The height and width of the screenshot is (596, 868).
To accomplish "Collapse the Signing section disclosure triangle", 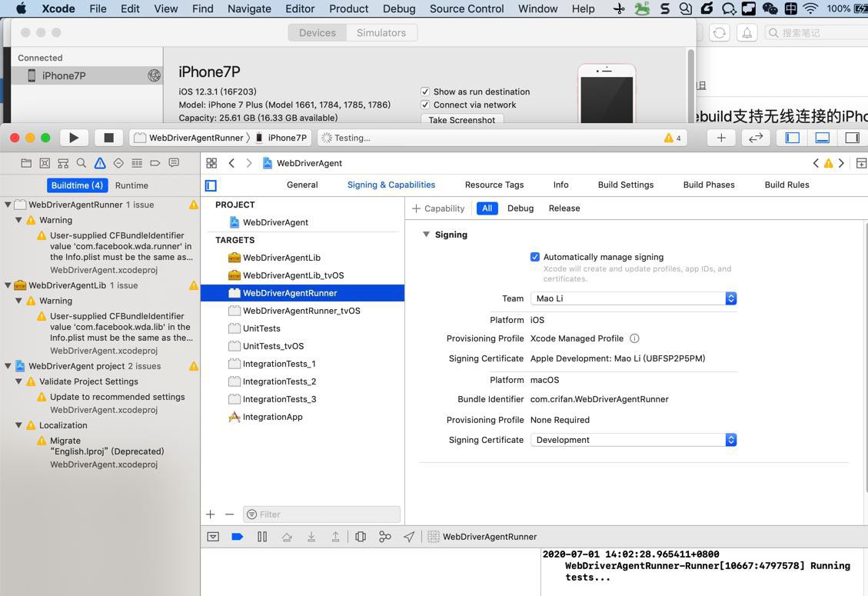I will pos(426,235).
